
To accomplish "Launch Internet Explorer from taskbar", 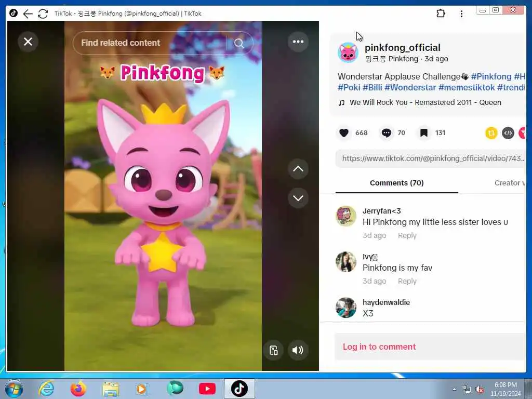I will tap(46, 389).
